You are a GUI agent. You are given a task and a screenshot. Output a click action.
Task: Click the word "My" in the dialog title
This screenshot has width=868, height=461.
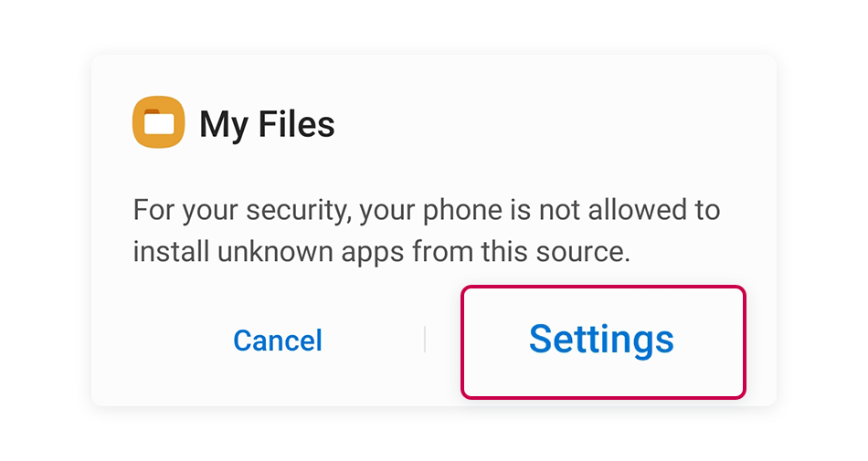(x=224, y=125)
